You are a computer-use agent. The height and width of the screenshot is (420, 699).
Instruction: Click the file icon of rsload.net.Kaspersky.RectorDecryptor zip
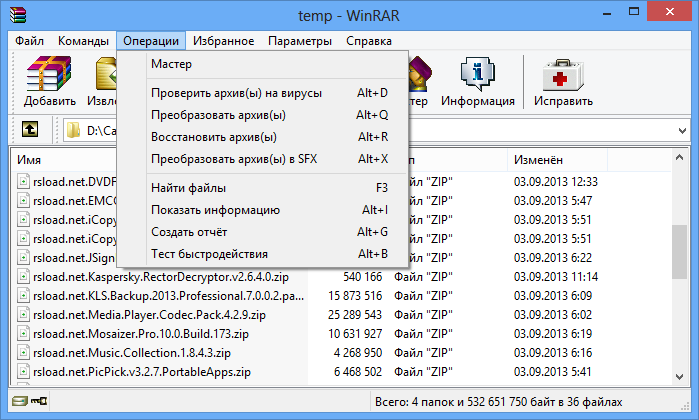click(23, 276)
